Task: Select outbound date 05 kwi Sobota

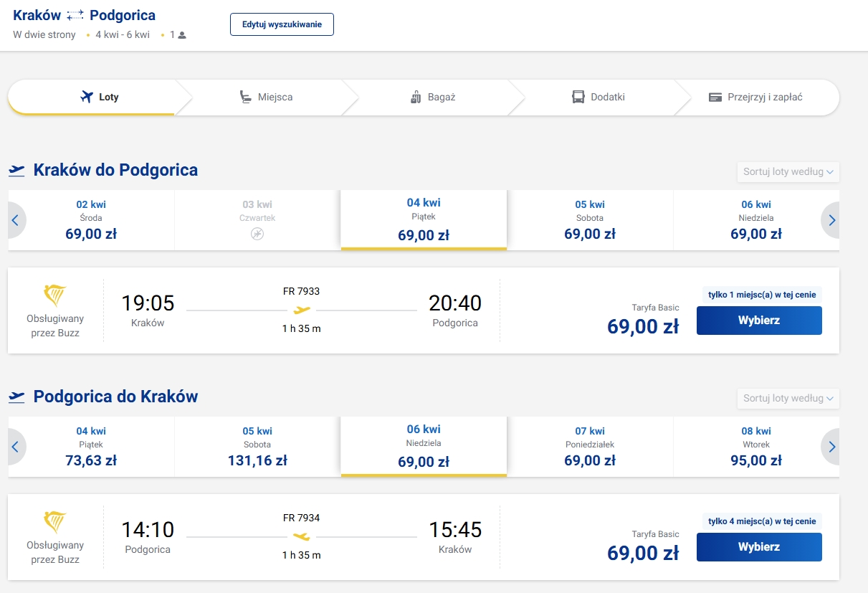Action: [590, 219]
